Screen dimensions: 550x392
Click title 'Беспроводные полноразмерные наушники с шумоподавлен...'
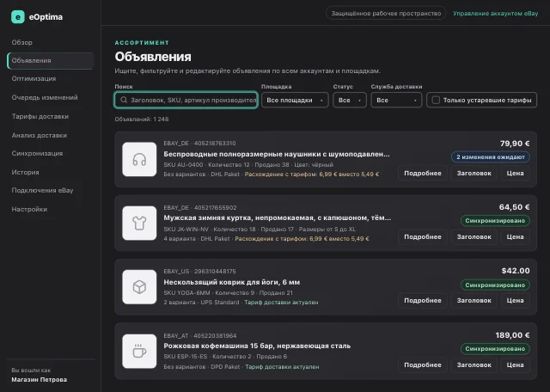point(277,154)
